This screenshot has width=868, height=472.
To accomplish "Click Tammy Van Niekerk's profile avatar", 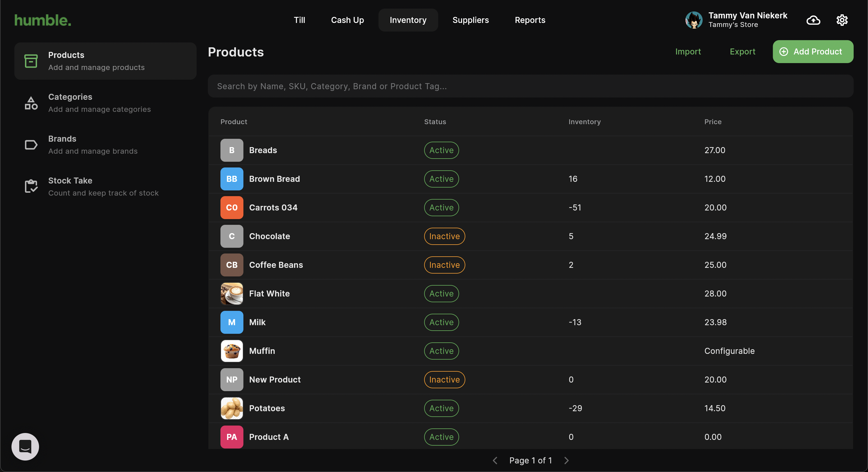I will [x=693, y=20].
